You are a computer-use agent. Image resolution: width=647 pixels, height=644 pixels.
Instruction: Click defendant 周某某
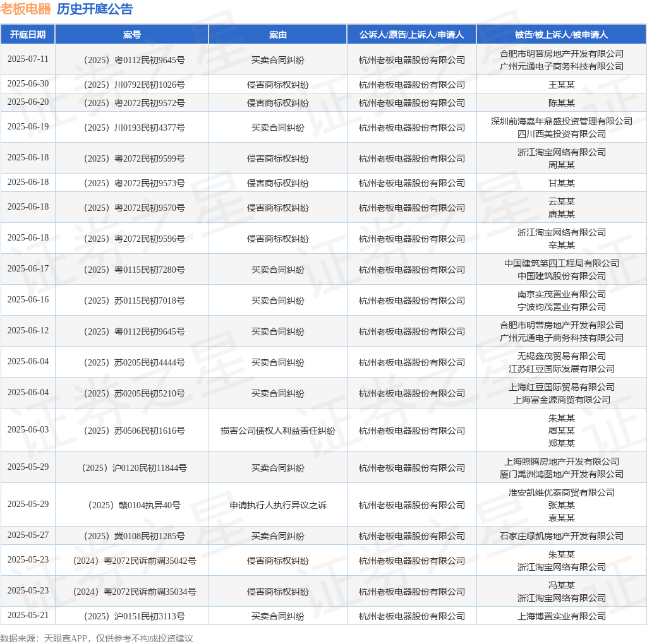[562, 165]
